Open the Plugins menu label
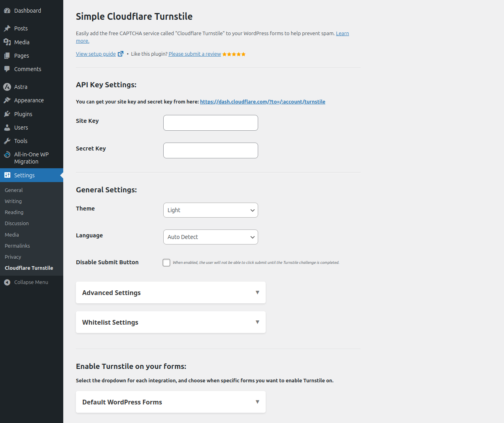The width and height of the screenshot is (504, 423). (23, 114)
